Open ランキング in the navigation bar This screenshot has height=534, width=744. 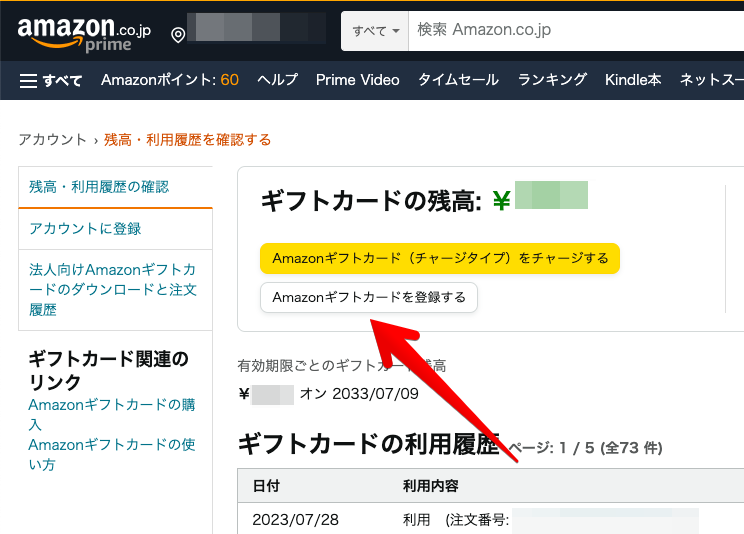[x=552, y=80]
